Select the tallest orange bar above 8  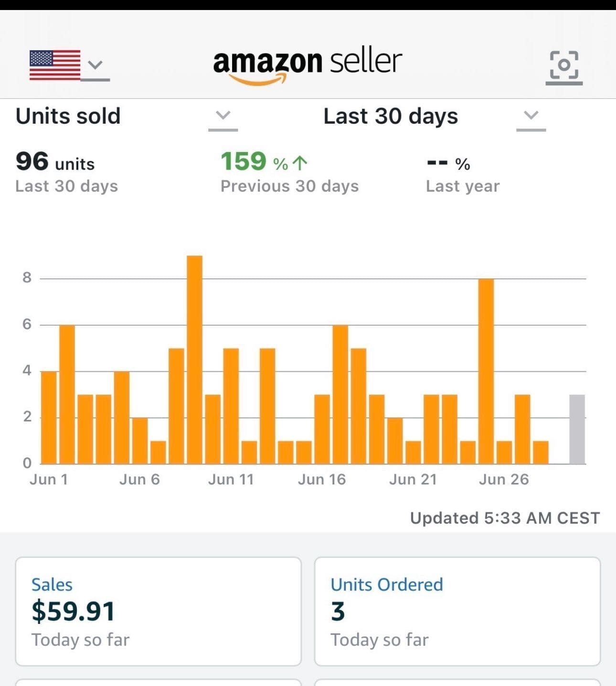pos(194,359)
